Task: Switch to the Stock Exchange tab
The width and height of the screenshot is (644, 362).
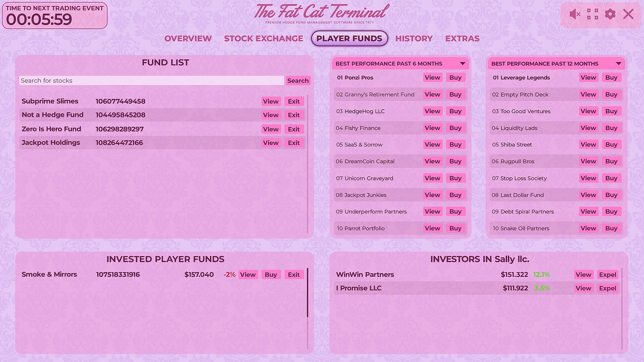Action: coord(263,39)
